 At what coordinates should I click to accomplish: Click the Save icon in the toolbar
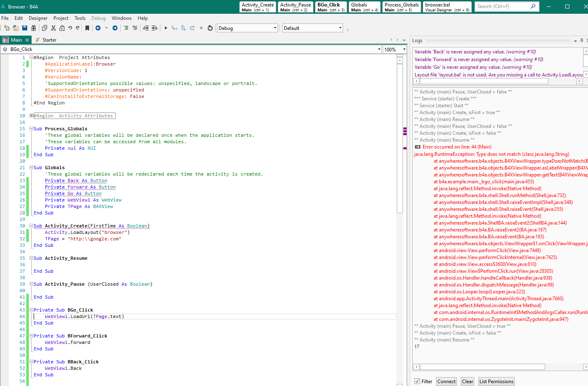25,28
